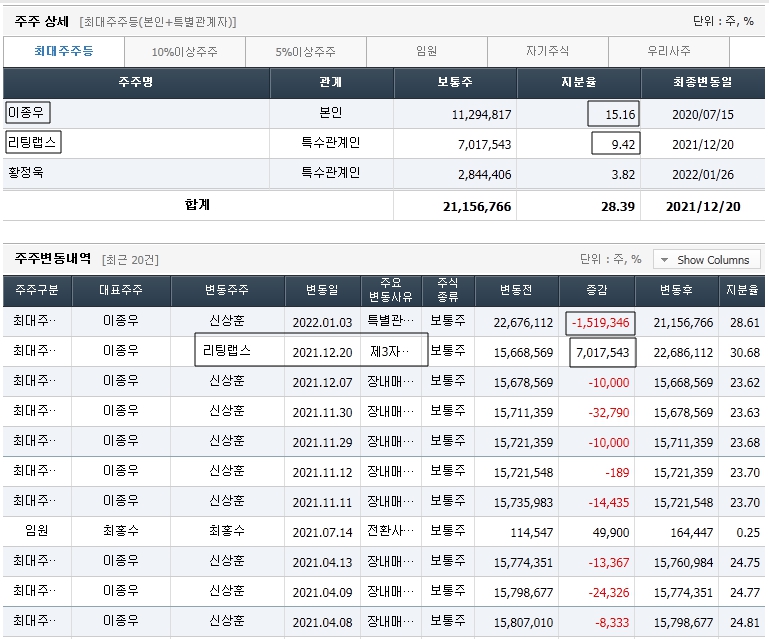Click the decrease value -8,333
This screenshot has height=639, width=769.
(x=612, y=623)
